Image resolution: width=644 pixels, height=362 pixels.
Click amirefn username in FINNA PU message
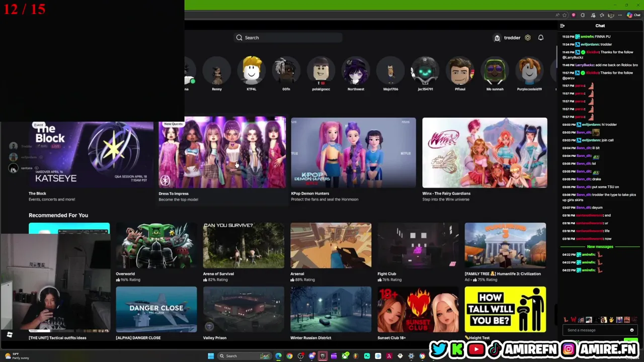click(x=587, y=37)
